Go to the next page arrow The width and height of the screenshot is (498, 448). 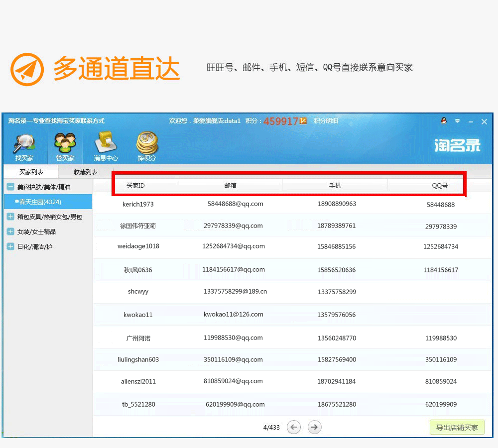click(314, 427)
